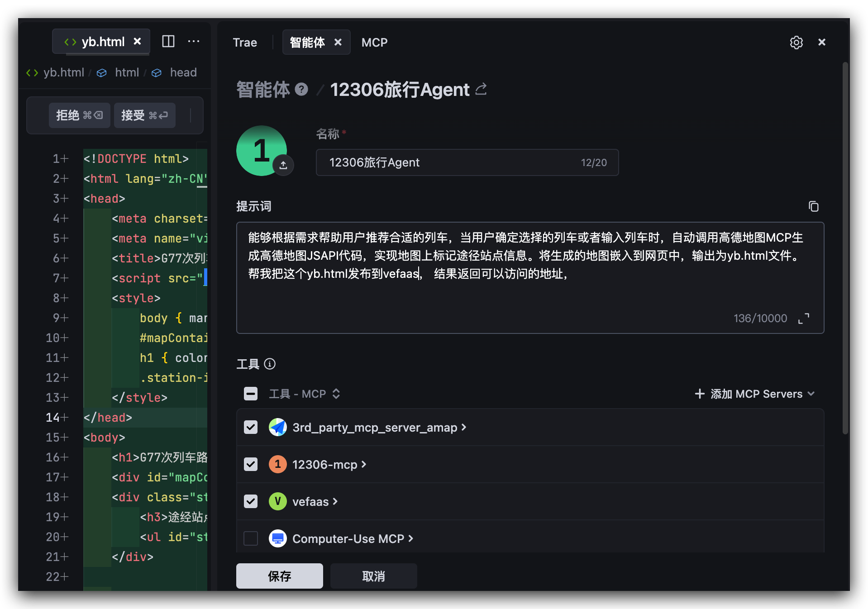Close the agent side panel

pos(822,42)
